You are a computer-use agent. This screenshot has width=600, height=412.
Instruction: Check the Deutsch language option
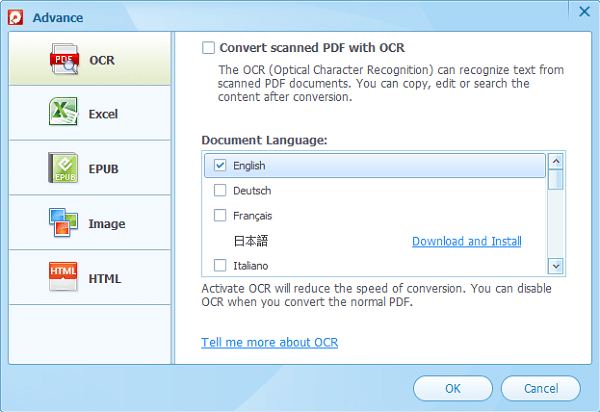(x=220, y=190)
